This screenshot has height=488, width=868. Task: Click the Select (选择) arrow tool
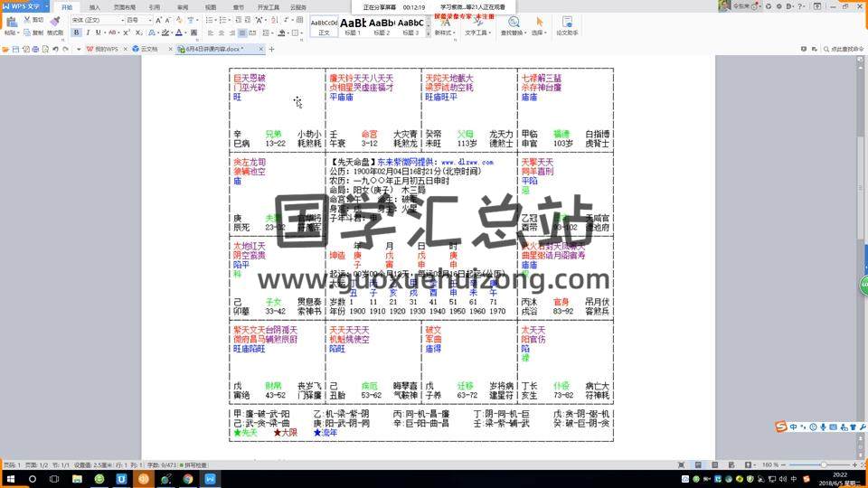[x=540, y=25]
